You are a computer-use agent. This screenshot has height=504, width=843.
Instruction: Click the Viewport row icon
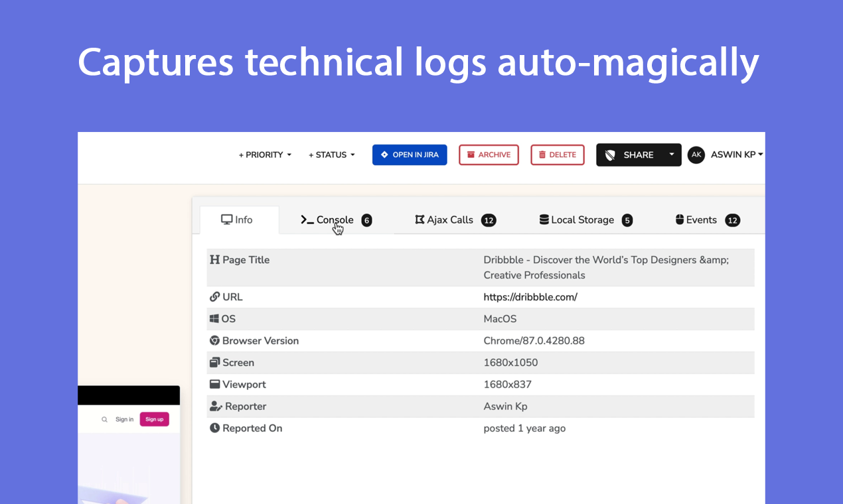[x=214, y=385]
